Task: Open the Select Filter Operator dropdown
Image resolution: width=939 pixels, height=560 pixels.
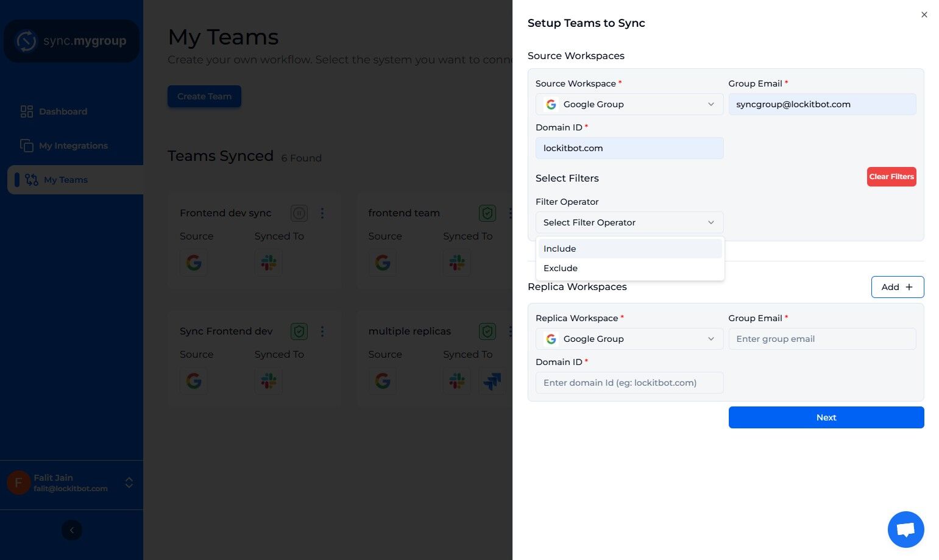Action: (629, 222)
